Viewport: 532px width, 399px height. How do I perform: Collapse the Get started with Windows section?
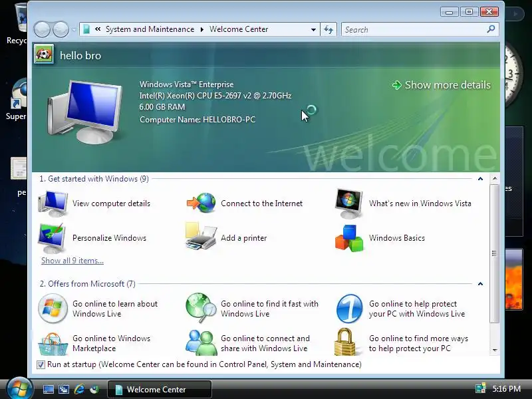480,179
